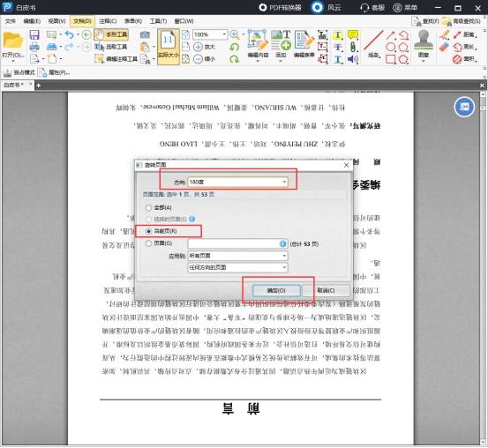Click the camera Snapshot tool icon
488x448 pixels.
(145, 34)
